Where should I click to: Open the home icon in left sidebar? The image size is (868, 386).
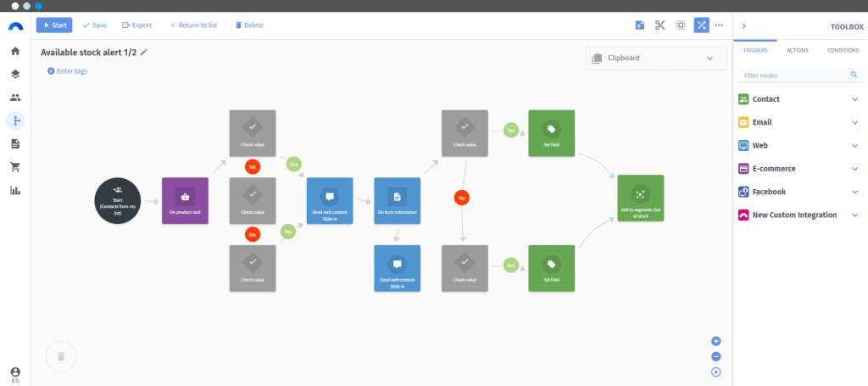(x=15, y=51)
